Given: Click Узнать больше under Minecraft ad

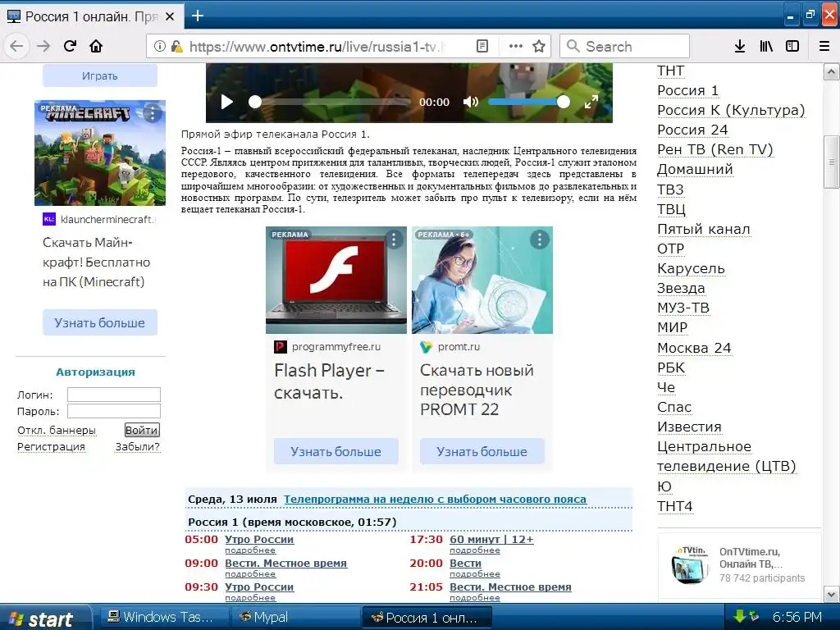Looking at the screenshot, I should 99,323.
